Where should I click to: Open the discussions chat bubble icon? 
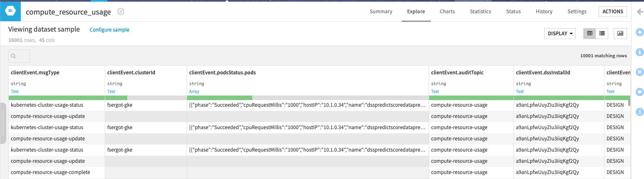pos(640,91)
